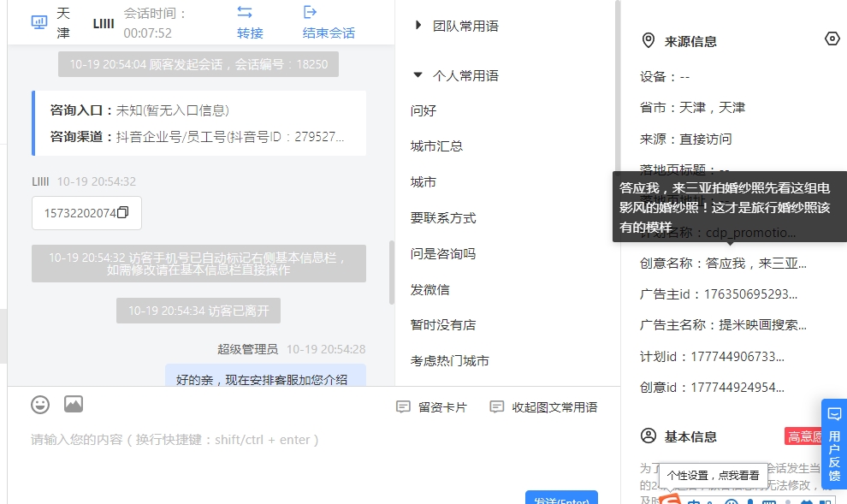Open the 用户反馈 feedback tab
The height and width of the screenshot is (504, 847).
[834, 444]
